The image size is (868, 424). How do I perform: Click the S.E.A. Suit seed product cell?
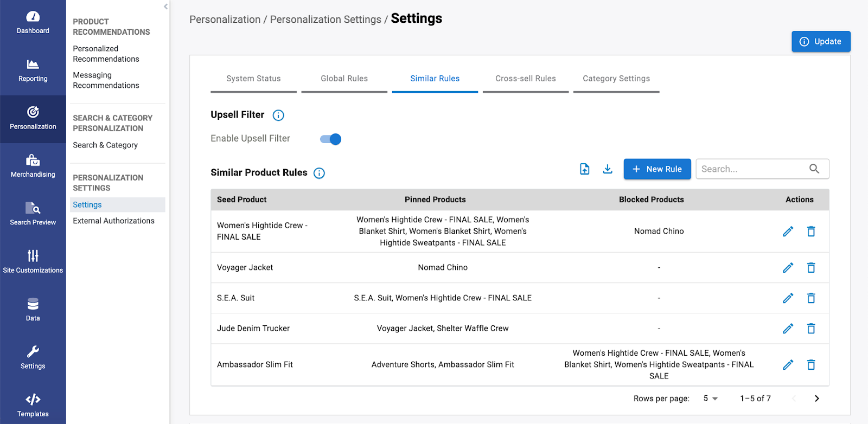[x=235, y=298]
